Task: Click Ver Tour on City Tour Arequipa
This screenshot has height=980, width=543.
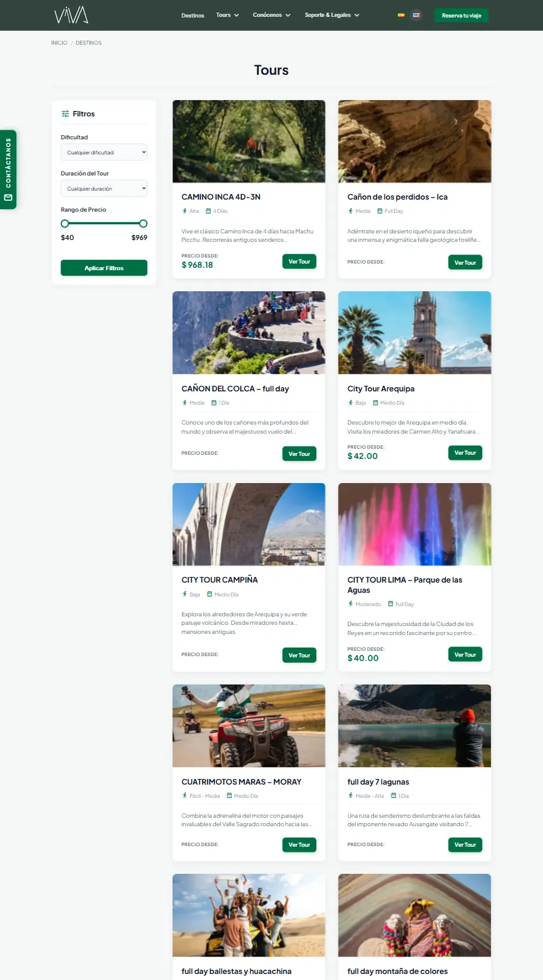Action: [x=465, y=453]
